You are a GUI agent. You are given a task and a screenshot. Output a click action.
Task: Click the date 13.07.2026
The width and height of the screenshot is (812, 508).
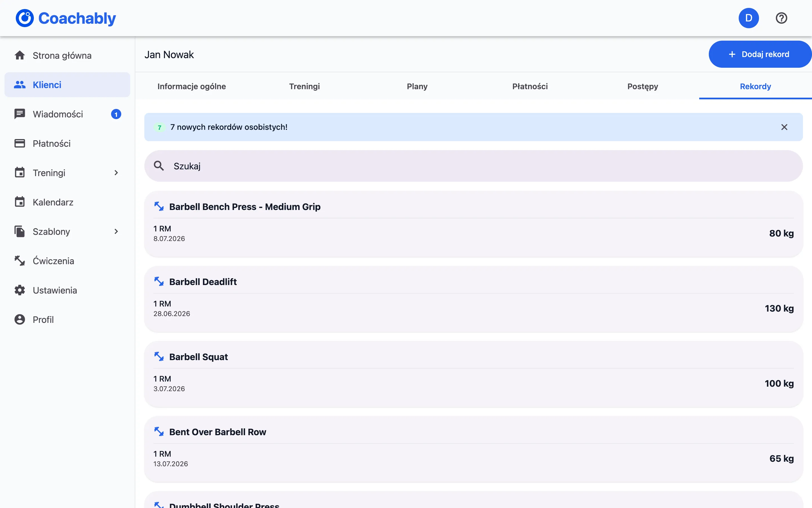171,464
